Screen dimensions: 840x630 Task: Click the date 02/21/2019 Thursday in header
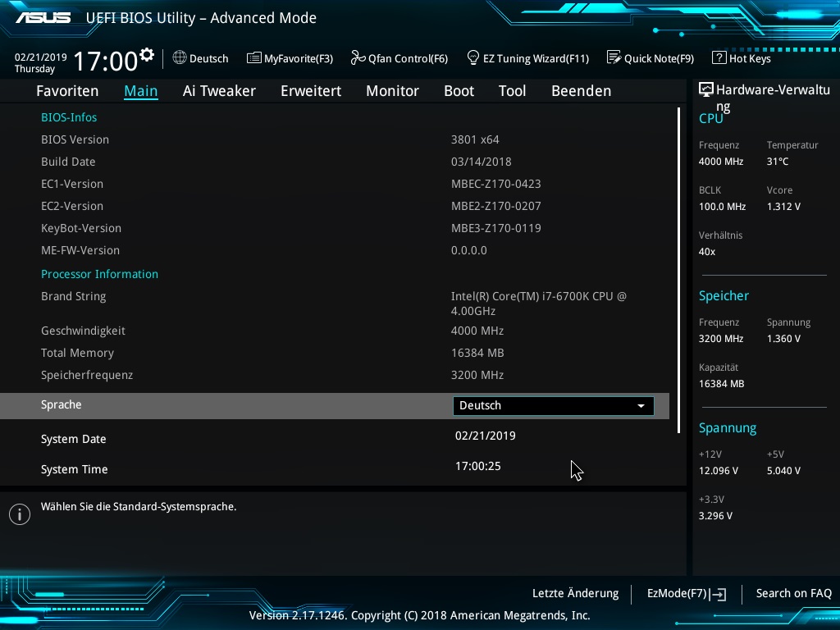pyautogui.click(x=41, y=62)
